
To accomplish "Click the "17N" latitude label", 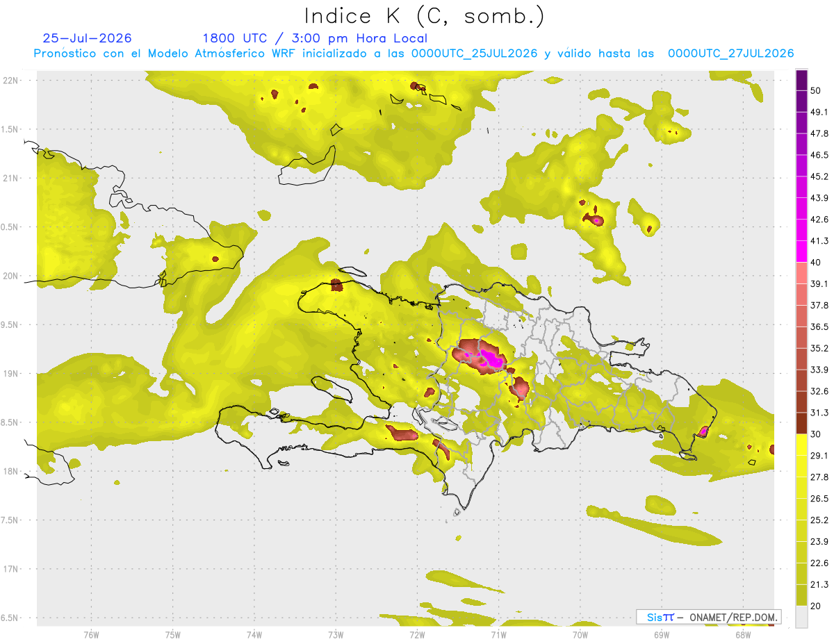I will (x=12, y=570).
